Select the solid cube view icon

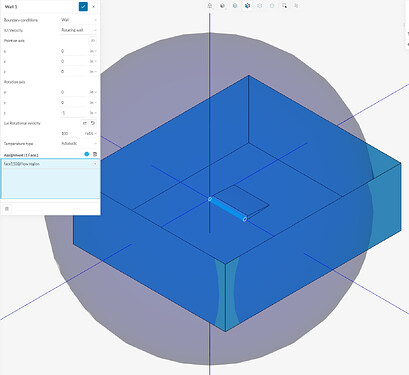[235, 6]
